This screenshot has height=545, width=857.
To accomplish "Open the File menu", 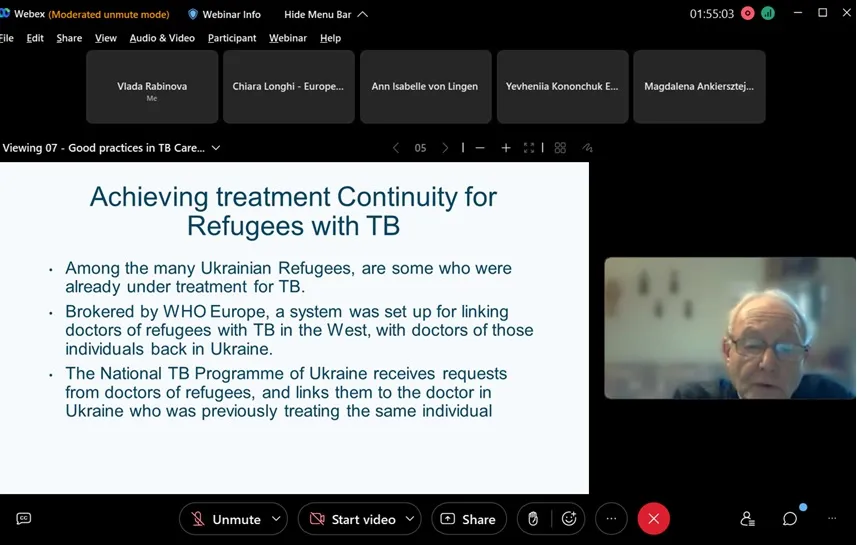I will pyautogui.click(x=7, y=38).
